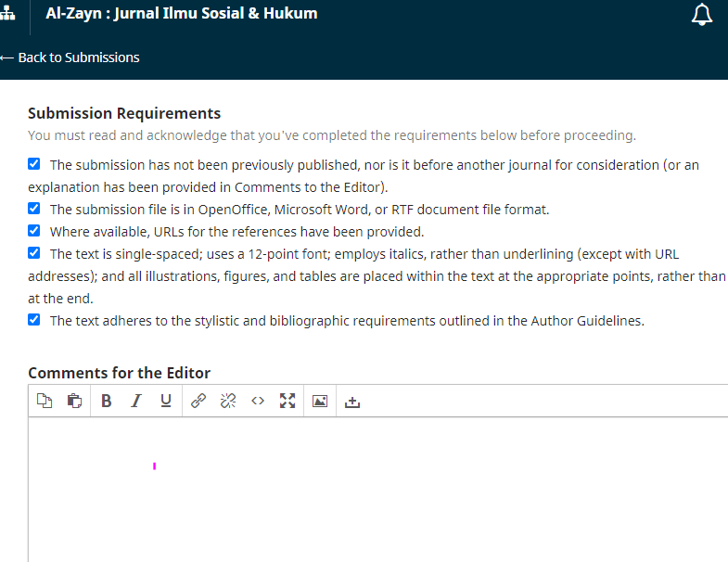Toggle the 'URLs for the references' checkbox
Image resolution: width=728 pixels, height=562 pixels.
(x=34, y=231)
